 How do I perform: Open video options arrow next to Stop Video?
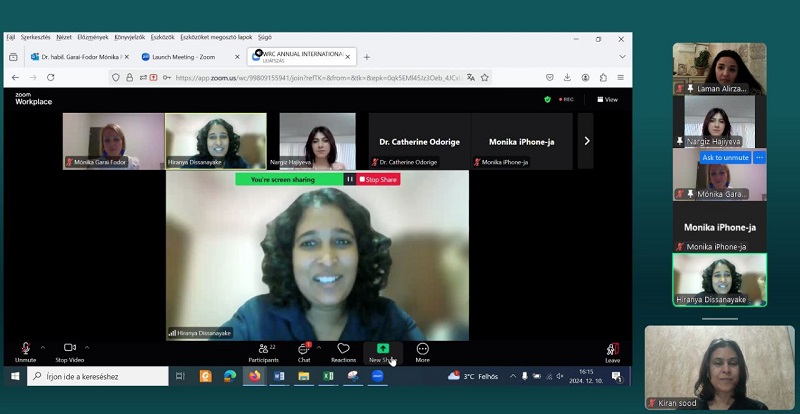[87, 348]
